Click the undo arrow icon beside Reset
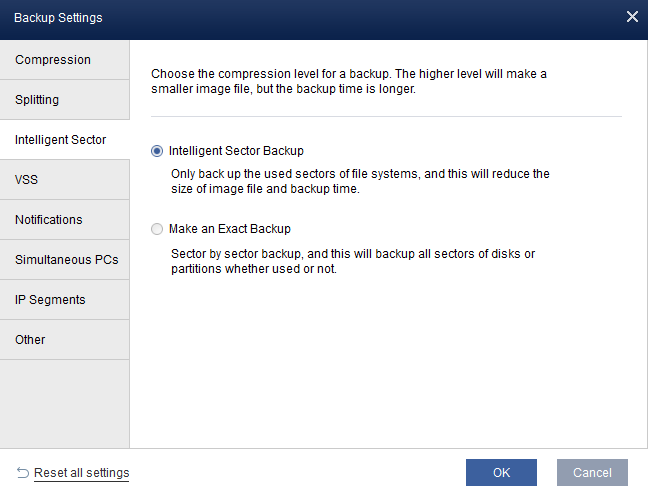Screen dimensions: 648x494 [x=22, y=472]
